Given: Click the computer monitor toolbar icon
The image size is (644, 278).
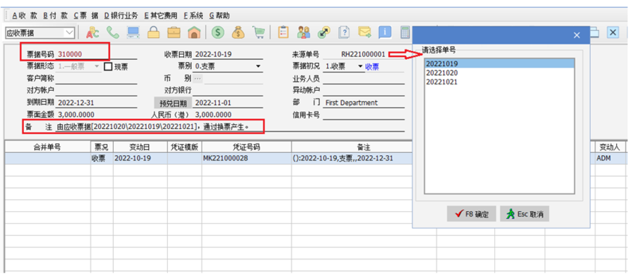Looking at the screenshot, I should pos(133,32).
